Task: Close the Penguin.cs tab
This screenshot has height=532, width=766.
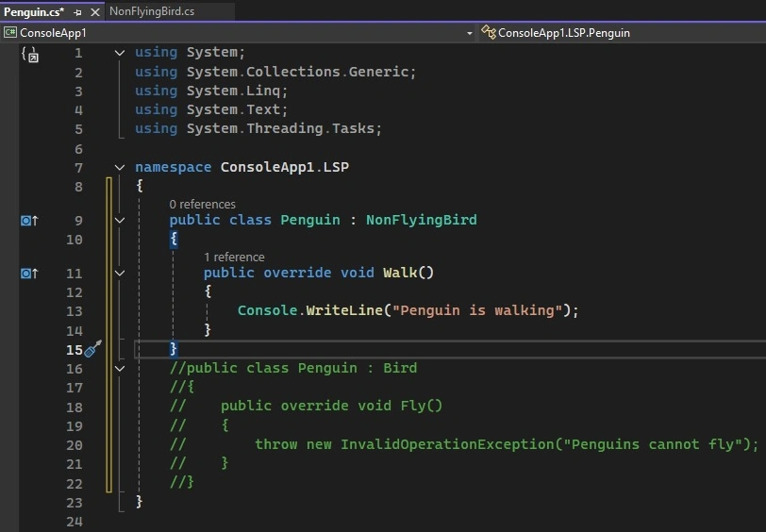Action: [95, 12]
